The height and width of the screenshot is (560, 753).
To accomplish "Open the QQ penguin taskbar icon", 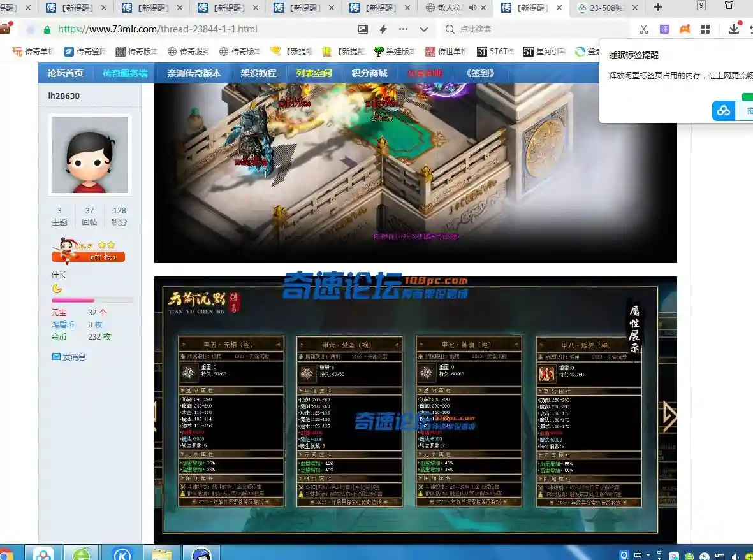I will (201, 554).
